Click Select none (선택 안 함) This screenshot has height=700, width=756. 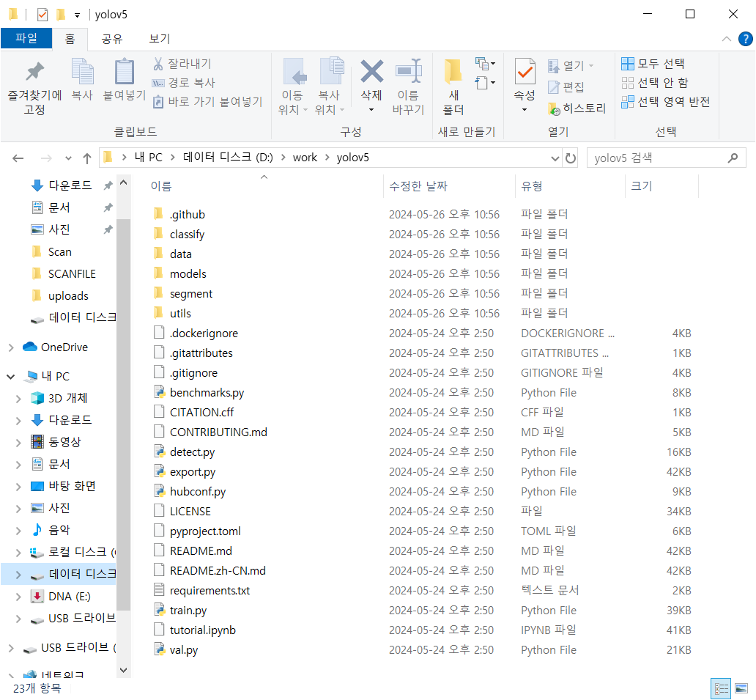pos(654,83)
